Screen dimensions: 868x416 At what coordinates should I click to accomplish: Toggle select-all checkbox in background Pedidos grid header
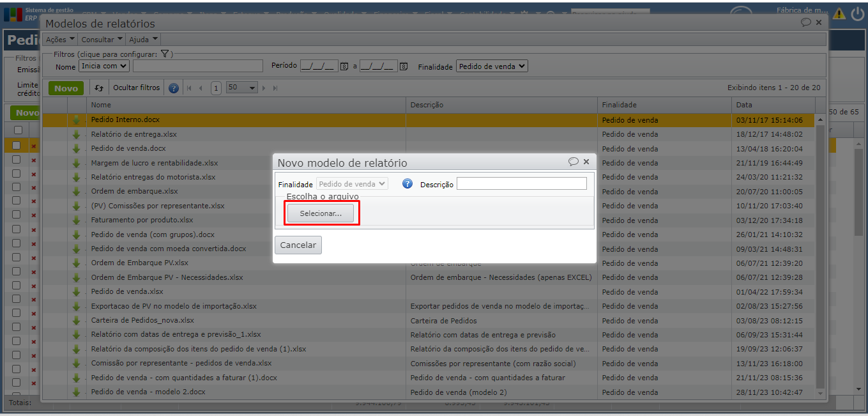pyautogui.click(x=18, y=130)
